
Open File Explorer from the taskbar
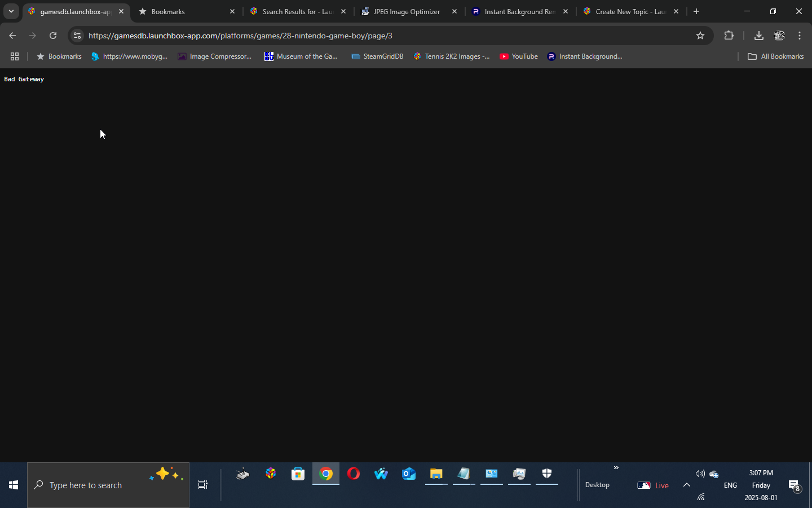(x=436, y=474)
